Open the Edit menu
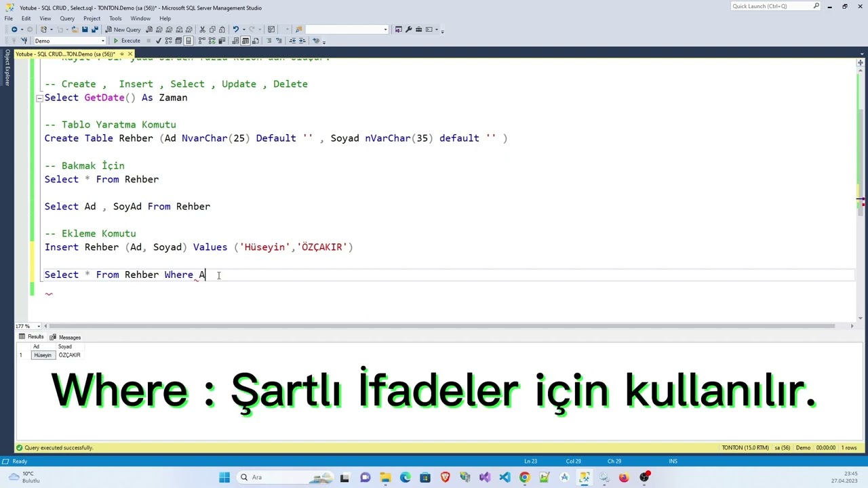 coord(26,18)
